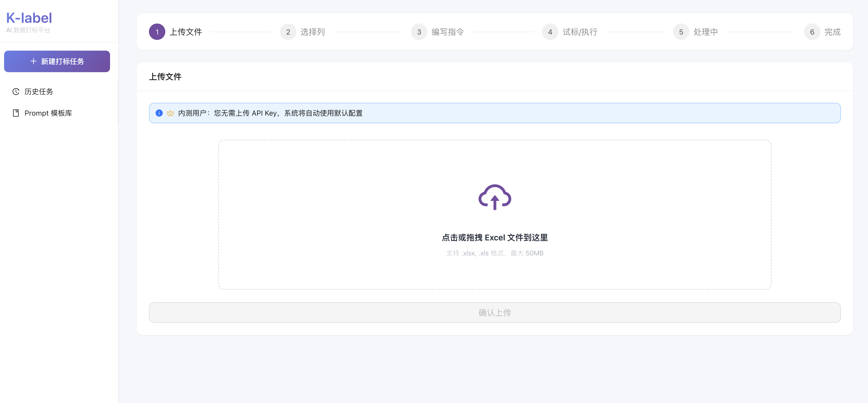The width and height of the screenshot is (868, 403).
Task: Click the blue info icon in notice
Action: (159, 113)
